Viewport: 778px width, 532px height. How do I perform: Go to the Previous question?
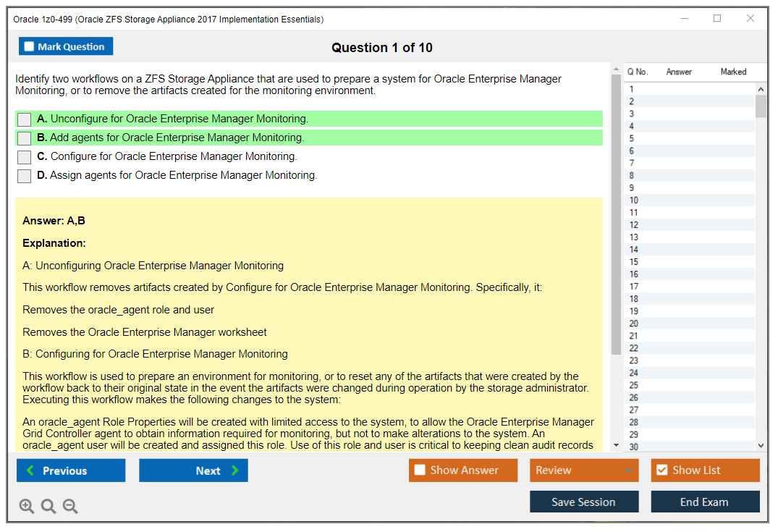pos(71,470)
